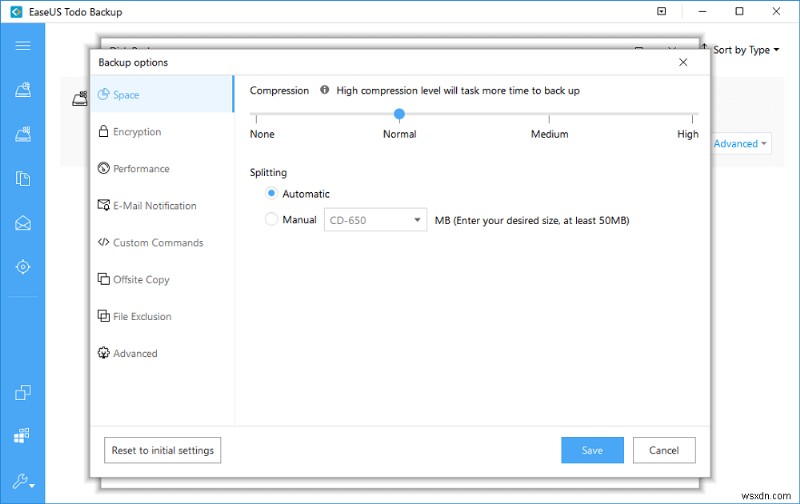Click the disk backup icon in sidebar
This screenshot has height=504, width=800.
(23, 91)
